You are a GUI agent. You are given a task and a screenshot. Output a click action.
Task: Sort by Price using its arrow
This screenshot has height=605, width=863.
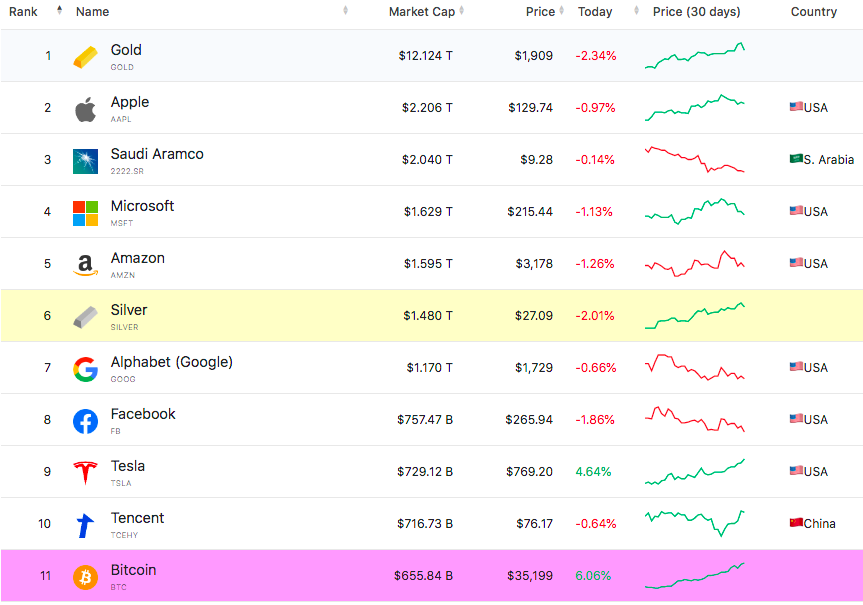click(561, 10)
